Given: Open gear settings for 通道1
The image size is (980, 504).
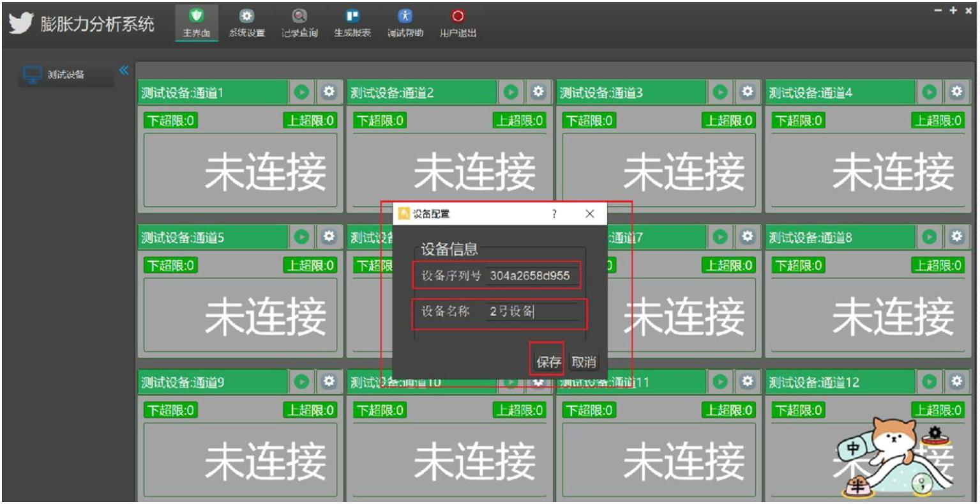Looking at the screenshot, I should click(x=329, y=92).
